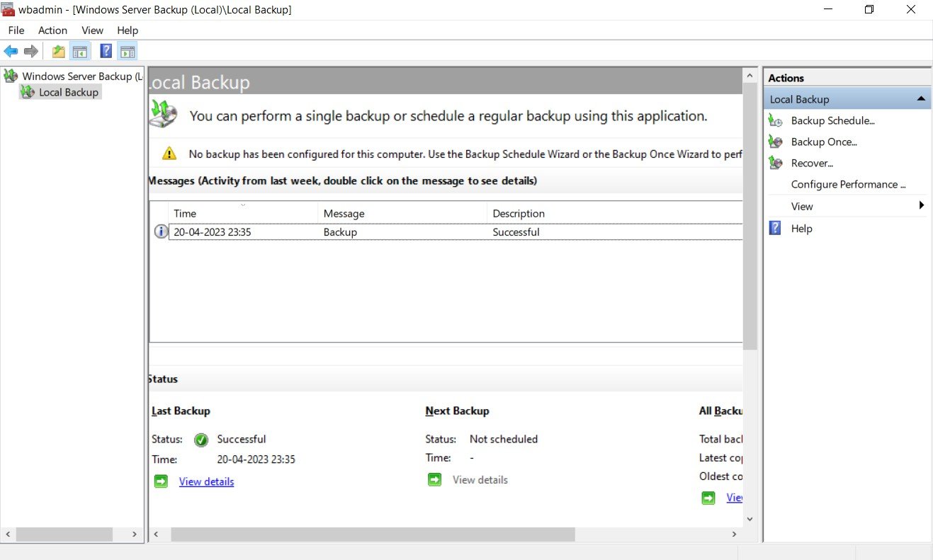Click the Last Backup heading
The image size is (933, 560).
[x=181, y=411]
